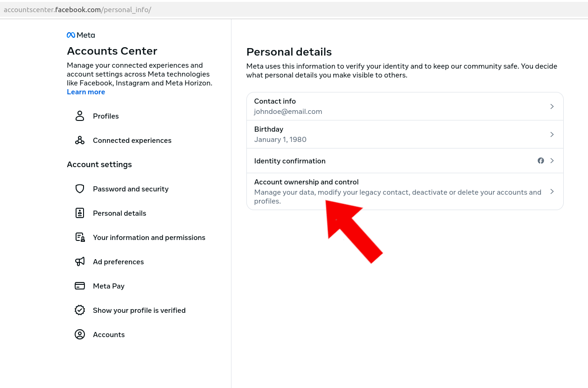The image size is (588, 388).
Task: Go to Password and security settings
Action: click(131, 189)
